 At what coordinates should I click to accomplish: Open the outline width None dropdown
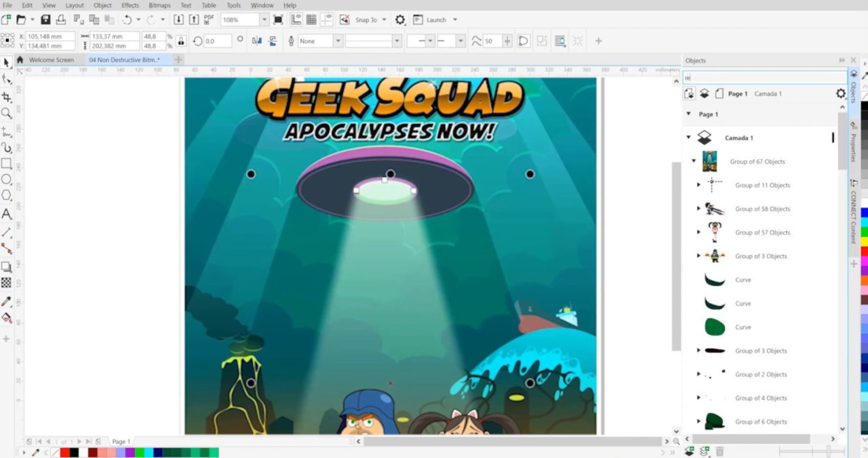coord(338,41)
